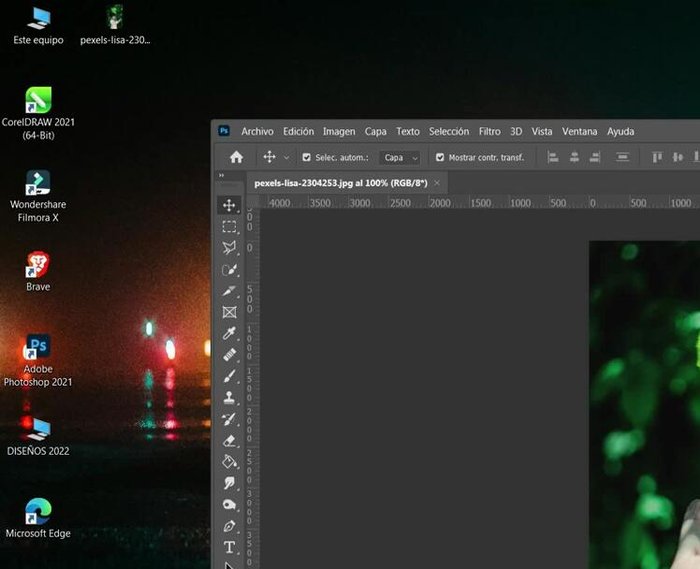The width and height of the screenshot is (700, 569).
Task: Open the Selección menu
Action: (x=449, y=132)
